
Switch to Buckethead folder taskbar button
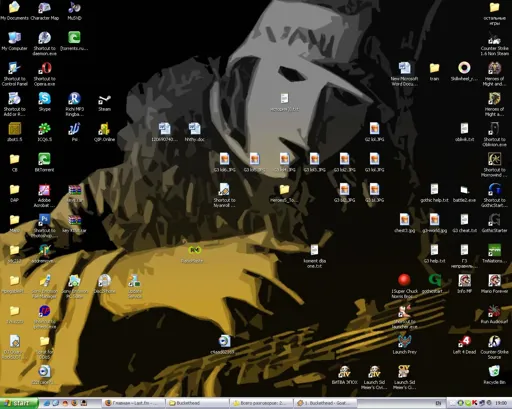tap(198, 403)
